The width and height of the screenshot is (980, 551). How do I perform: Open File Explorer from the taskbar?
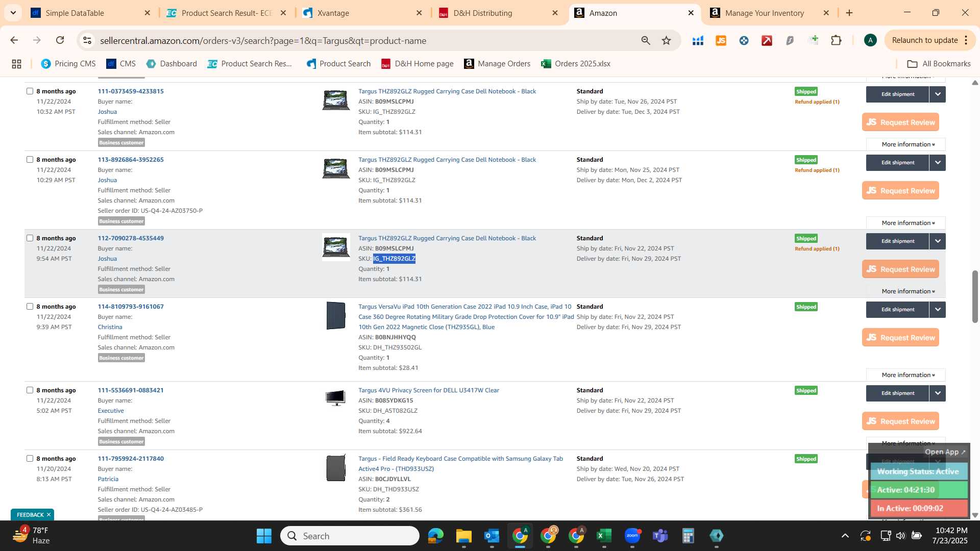tap(463, 536)
